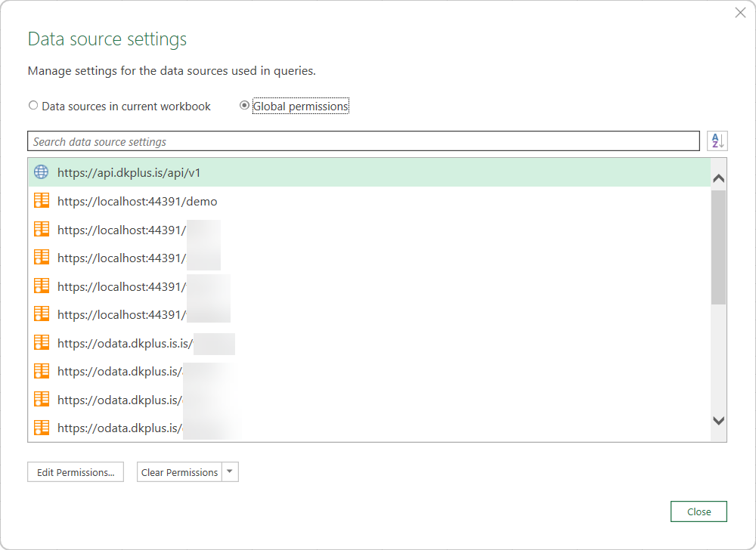
Task: Click the list's scroll up arrow
Action: (x=718, y=179)
